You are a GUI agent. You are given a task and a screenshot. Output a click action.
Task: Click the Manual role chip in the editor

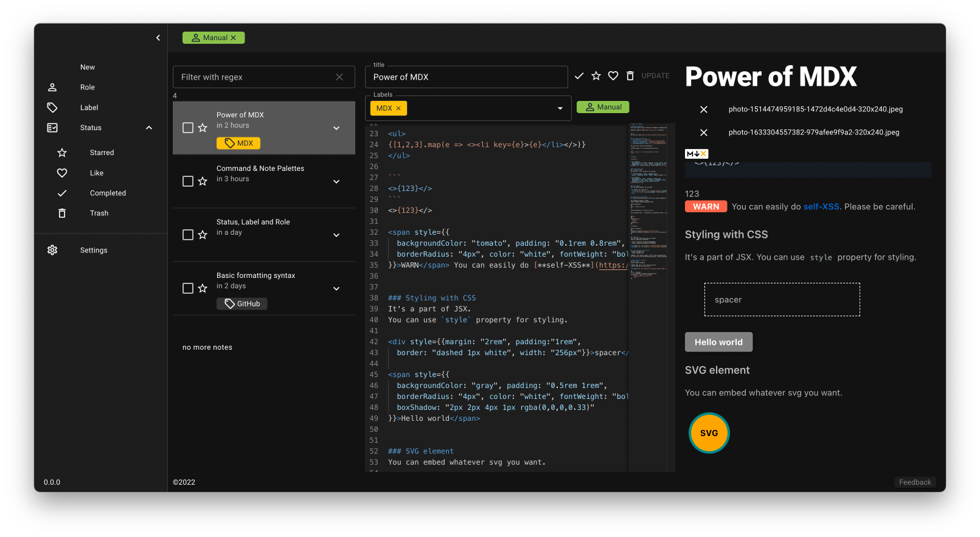[x=603, y=107]
